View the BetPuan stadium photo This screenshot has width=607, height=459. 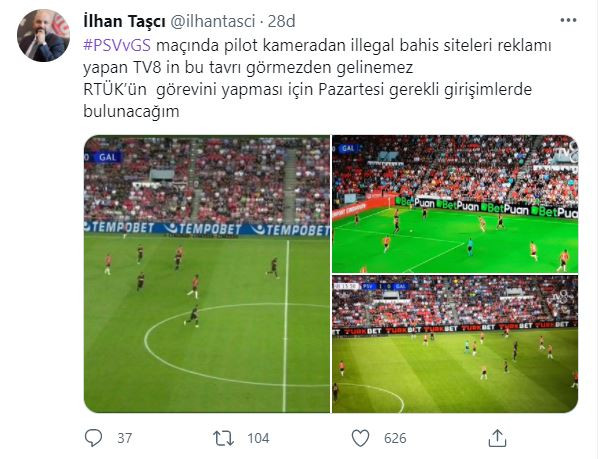pos(455,204)
